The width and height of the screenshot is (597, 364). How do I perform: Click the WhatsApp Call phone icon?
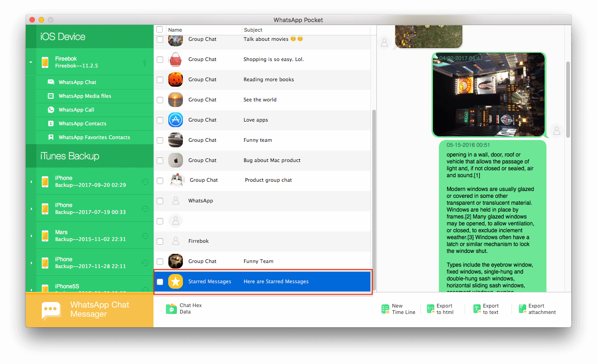tap(51, 110)
